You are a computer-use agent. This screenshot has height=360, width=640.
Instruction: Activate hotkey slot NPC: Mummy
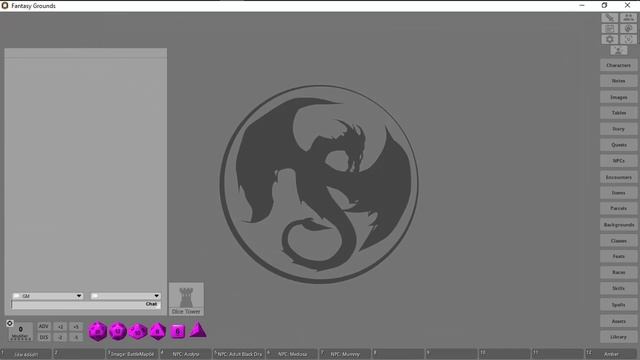tap(345, 354)
